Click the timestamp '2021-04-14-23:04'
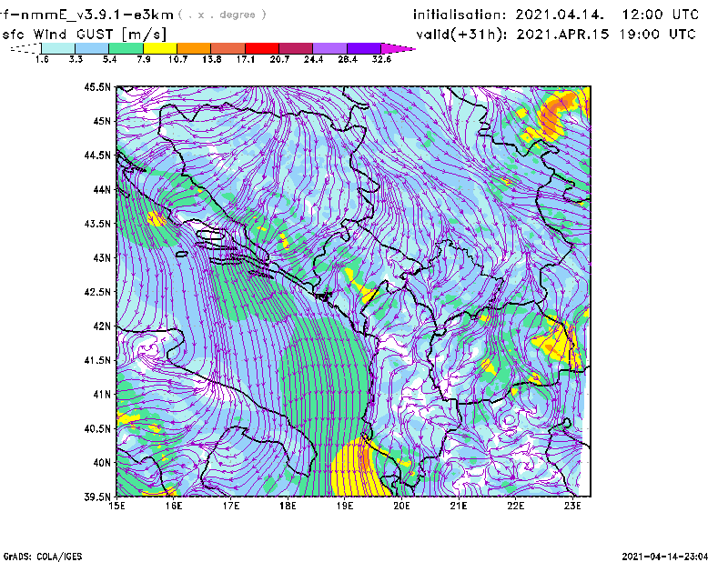 [x=665, y=557]
